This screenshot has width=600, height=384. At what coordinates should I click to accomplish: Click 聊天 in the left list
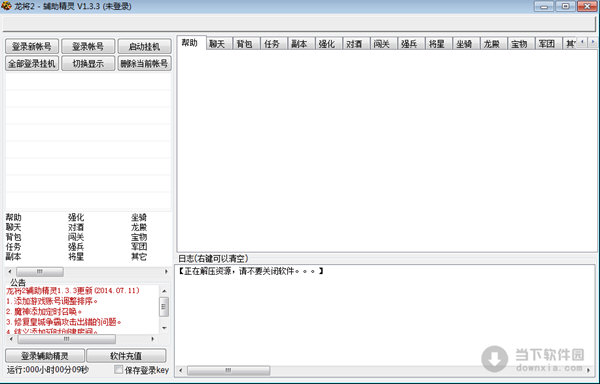coord(14,227)
